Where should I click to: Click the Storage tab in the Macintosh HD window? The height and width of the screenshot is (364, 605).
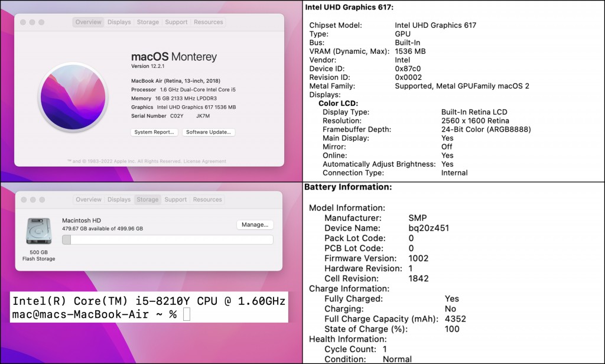pyautogui.click(x=147, y=200)
